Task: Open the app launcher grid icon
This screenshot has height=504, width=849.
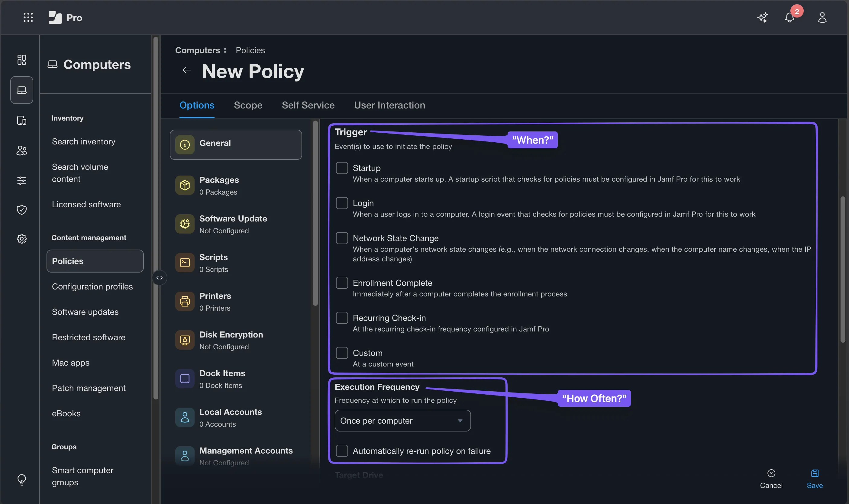Action: coord(28,17)
